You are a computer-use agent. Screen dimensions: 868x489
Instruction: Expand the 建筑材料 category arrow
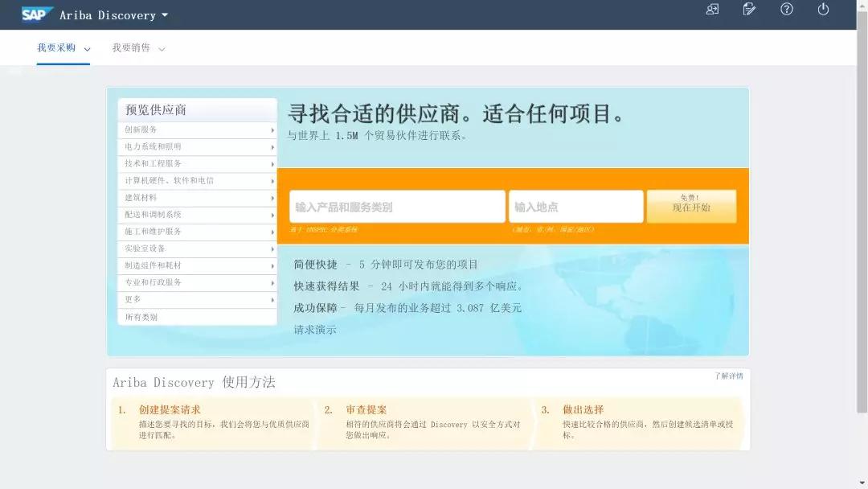[272, 199]
